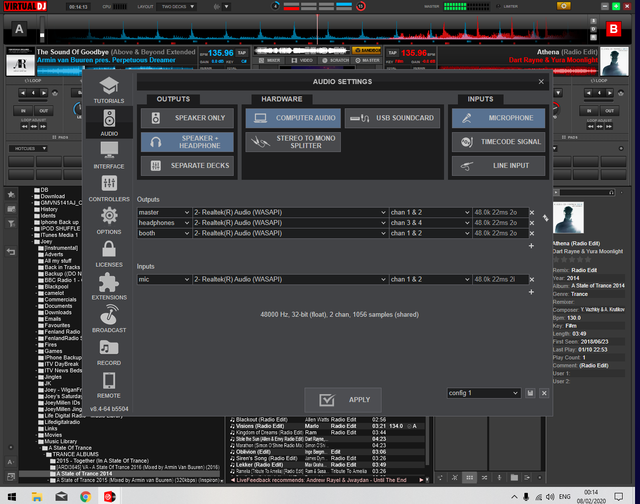This screenshot has width=640, height=504.
Task: Switch to Scratch tab in center panel
Action: 335,60
